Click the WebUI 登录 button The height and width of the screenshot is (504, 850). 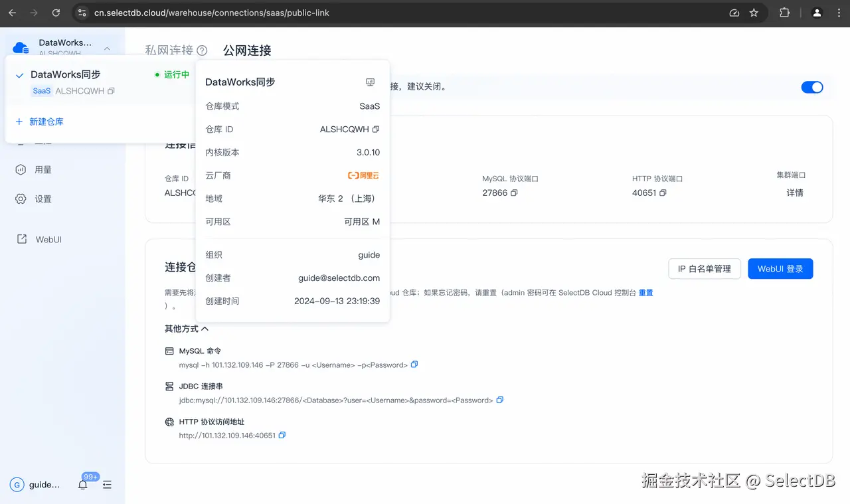pyautogui.click(x=780, y=269)
